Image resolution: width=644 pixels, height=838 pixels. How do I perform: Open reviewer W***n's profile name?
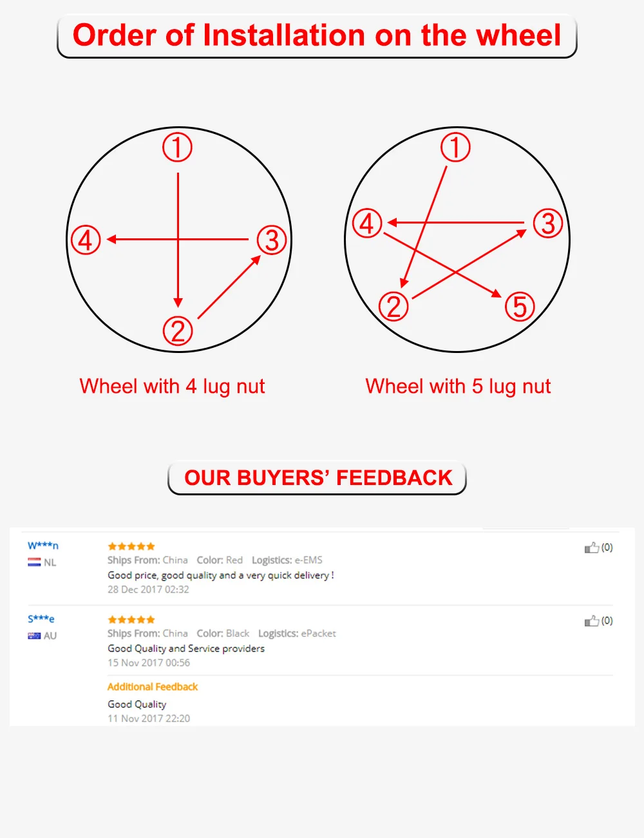[x=43, y=546]
